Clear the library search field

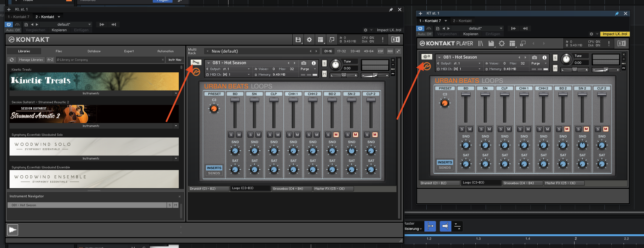pyautogui.click(x=163, y=60)
